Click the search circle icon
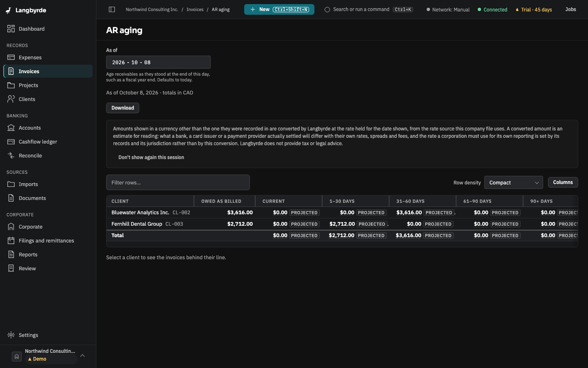 tap(327, 9)
